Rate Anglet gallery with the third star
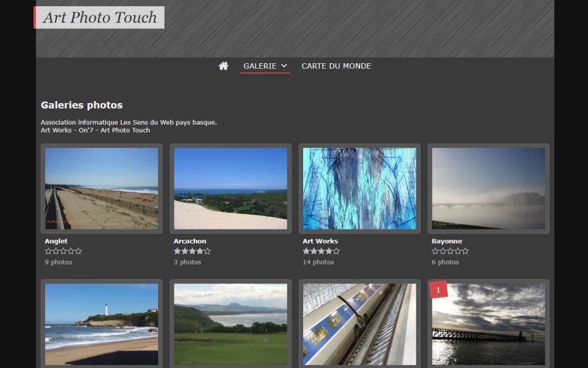The width and height of the screenshot is (588, 368). 63,251
